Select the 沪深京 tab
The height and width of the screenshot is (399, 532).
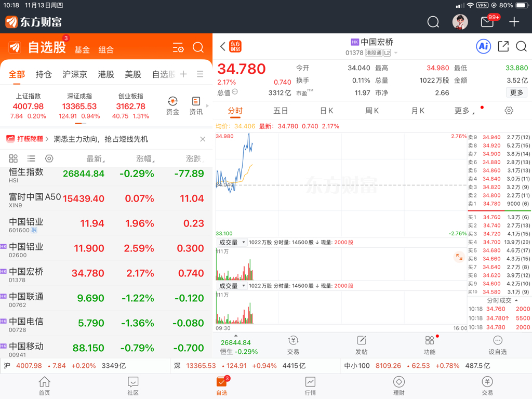click(x=75, y=74)
